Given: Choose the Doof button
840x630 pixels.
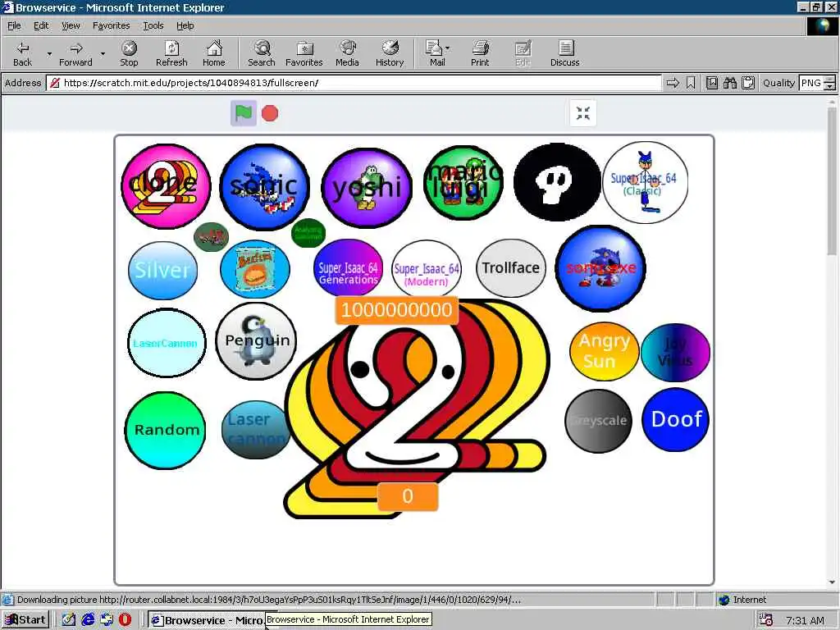Looking at the screenshot, I should pos(676,419).
